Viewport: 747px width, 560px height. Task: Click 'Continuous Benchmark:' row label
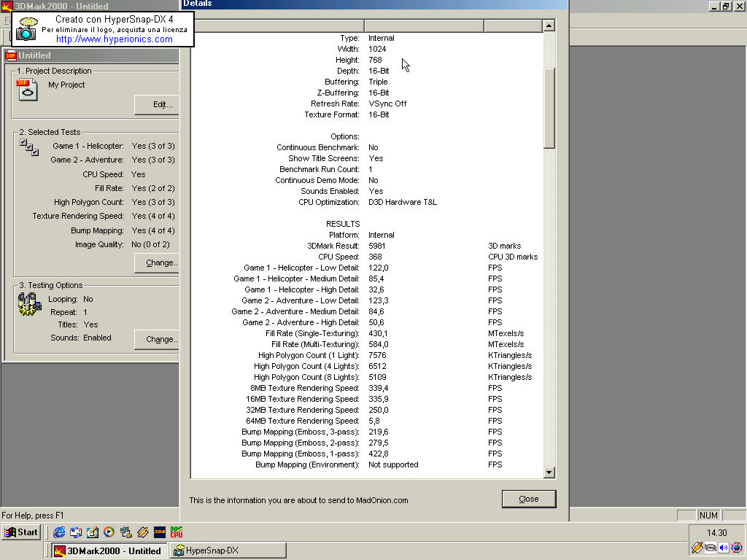click(x=318, y=147)
